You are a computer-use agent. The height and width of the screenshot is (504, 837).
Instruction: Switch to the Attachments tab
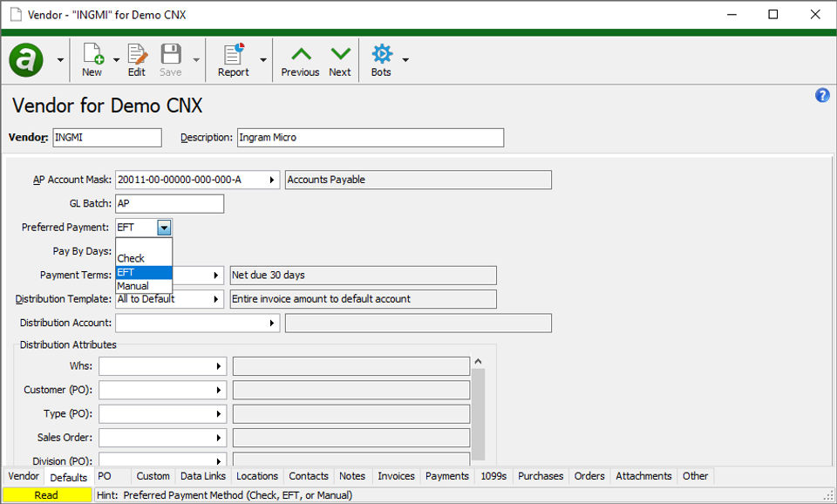click(643, 476)
